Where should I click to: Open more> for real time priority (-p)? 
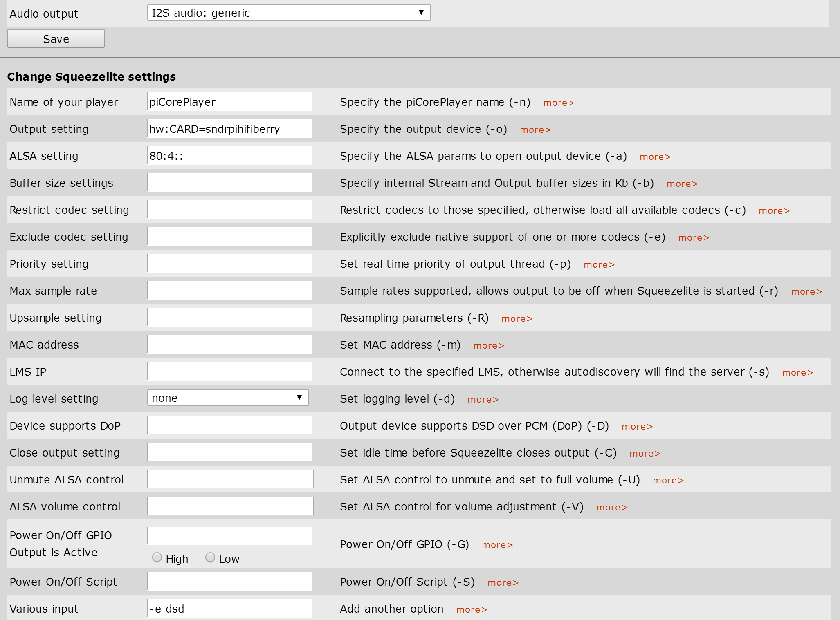point(599,264)
